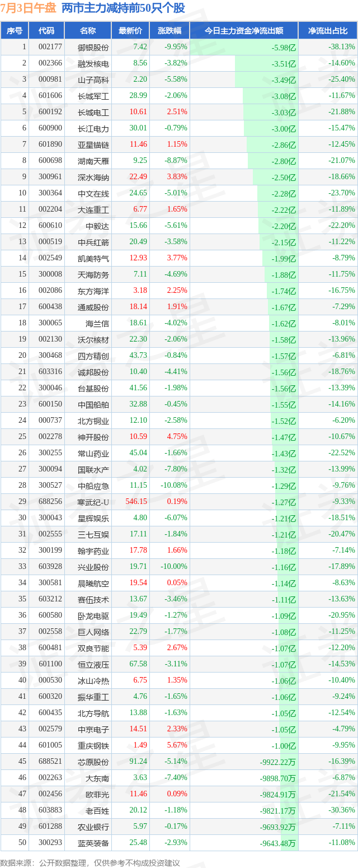The width and height of the screenshot is (358, 868).
Task: Select stock name 欧菲光
Action: point(97,795)
